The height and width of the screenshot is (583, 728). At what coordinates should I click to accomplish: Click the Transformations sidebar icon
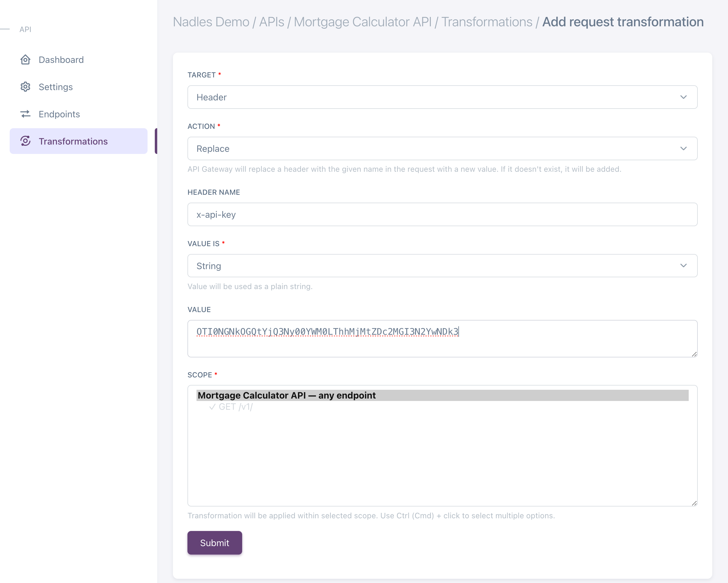[x=25, y=141]
